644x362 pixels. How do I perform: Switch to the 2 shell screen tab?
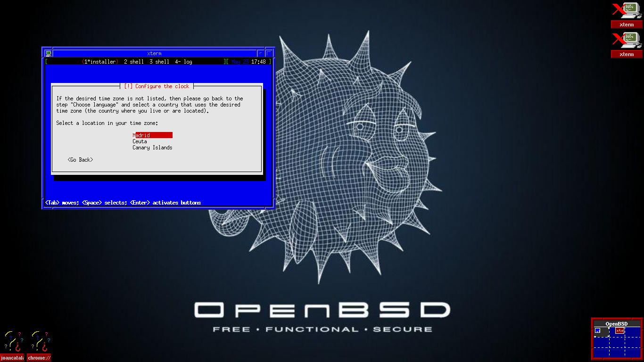[134, 62]
